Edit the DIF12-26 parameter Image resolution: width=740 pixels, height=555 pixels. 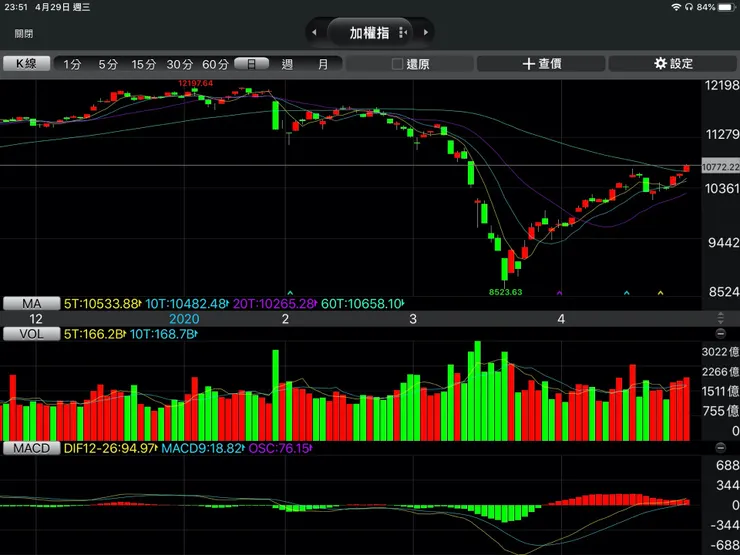coord(110,448)
